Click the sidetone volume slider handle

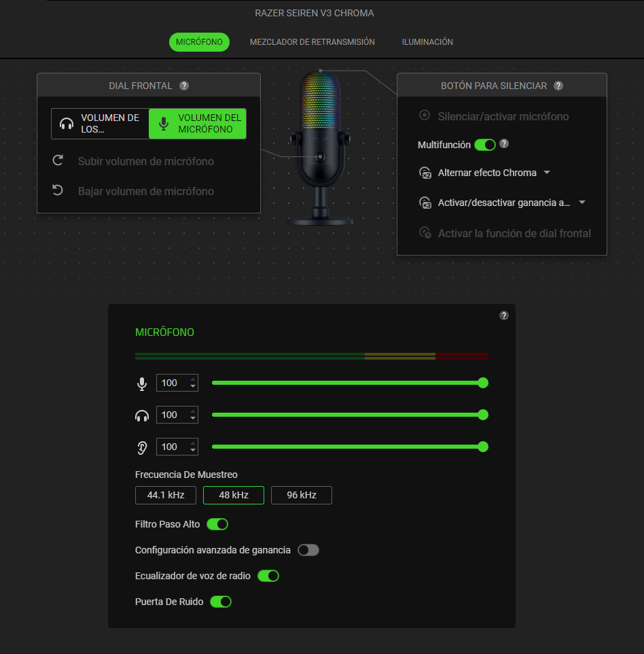click(x=483, y=447)
